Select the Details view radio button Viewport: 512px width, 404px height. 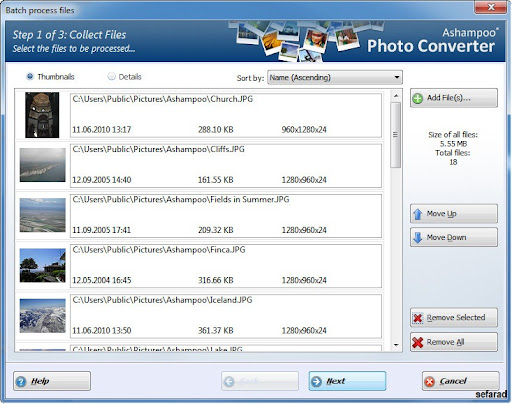click(x=111, y=77)
